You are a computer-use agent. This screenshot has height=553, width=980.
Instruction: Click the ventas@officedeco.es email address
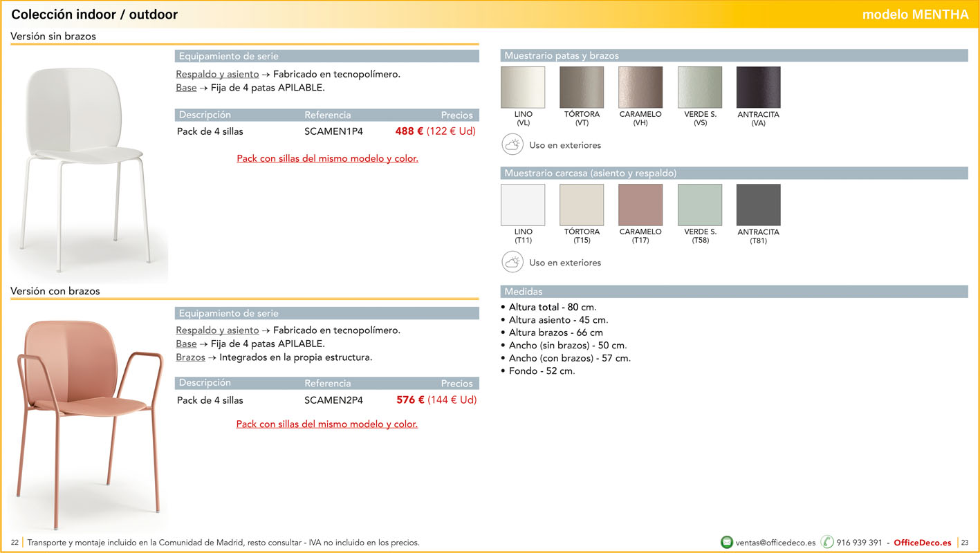[x=775, y=543]
